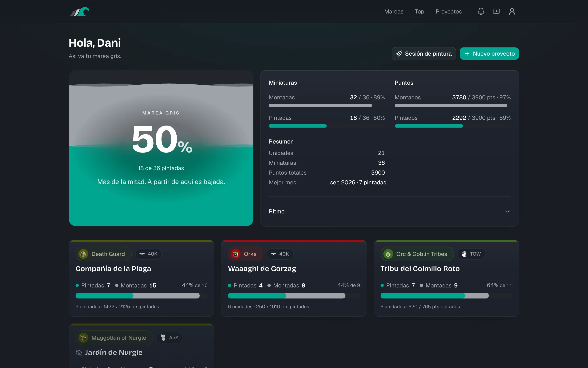Click the Resumen heading
588x368 pixels.
281,141
